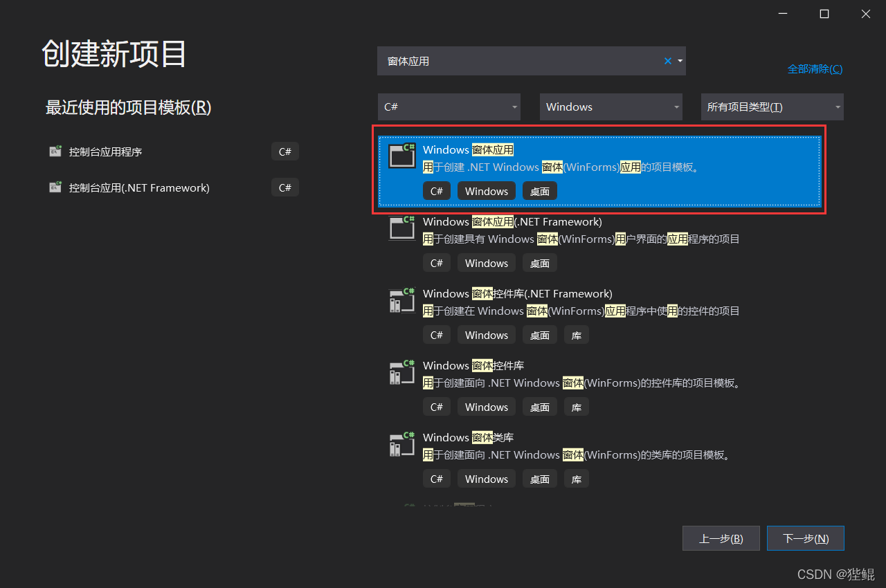The image size is (886, 588).
Task: Click the 下一步(N) button
Action: (805, 538)
